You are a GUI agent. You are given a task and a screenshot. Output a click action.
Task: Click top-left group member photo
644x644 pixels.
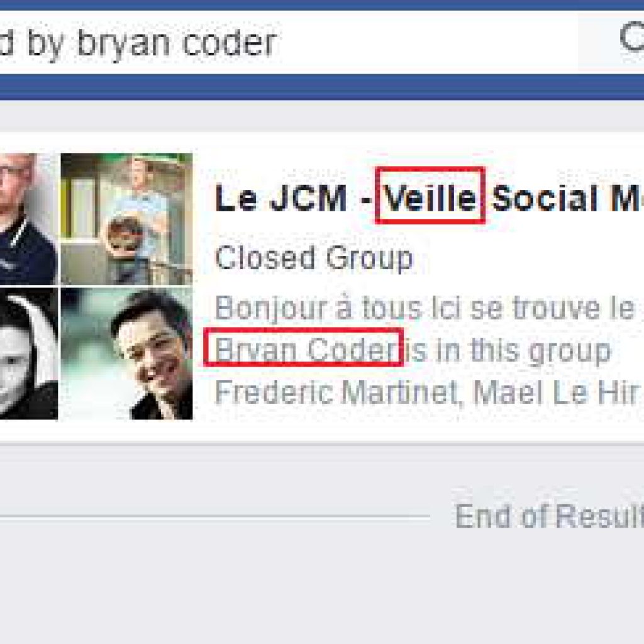[x=29, y=218]
